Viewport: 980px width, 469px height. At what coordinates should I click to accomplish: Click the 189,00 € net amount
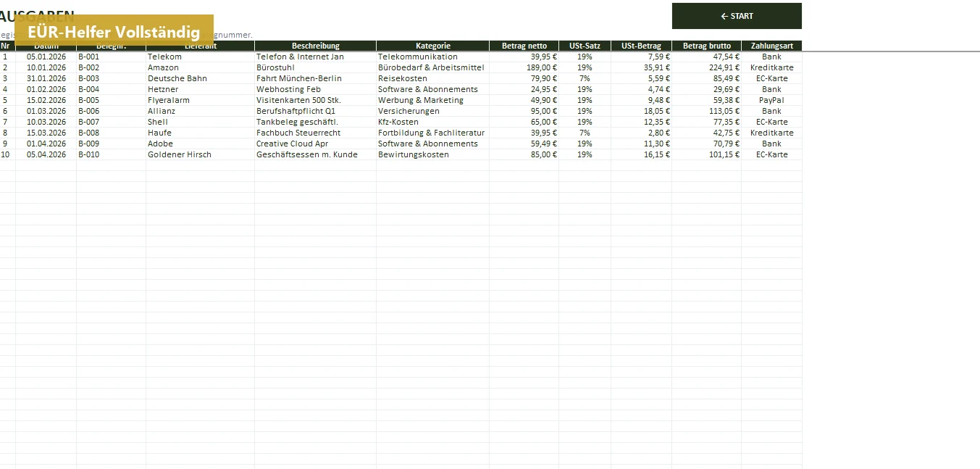coord(524,67)
